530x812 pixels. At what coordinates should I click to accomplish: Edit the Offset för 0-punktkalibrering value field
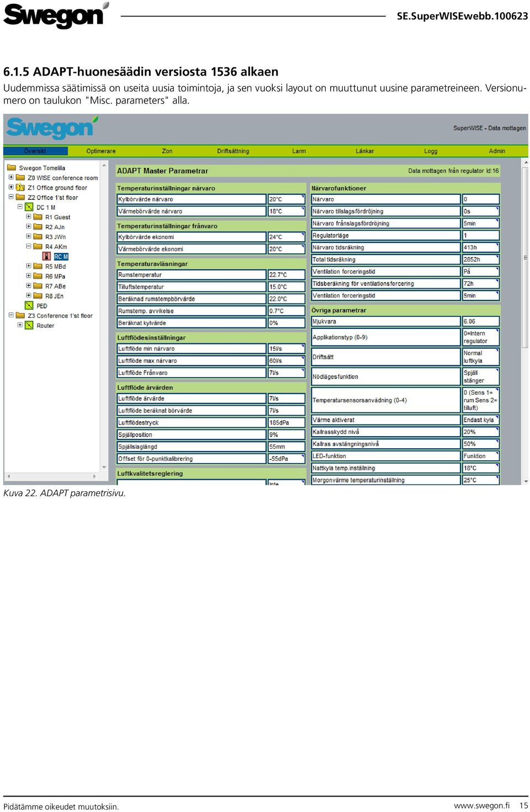[287, 459]
